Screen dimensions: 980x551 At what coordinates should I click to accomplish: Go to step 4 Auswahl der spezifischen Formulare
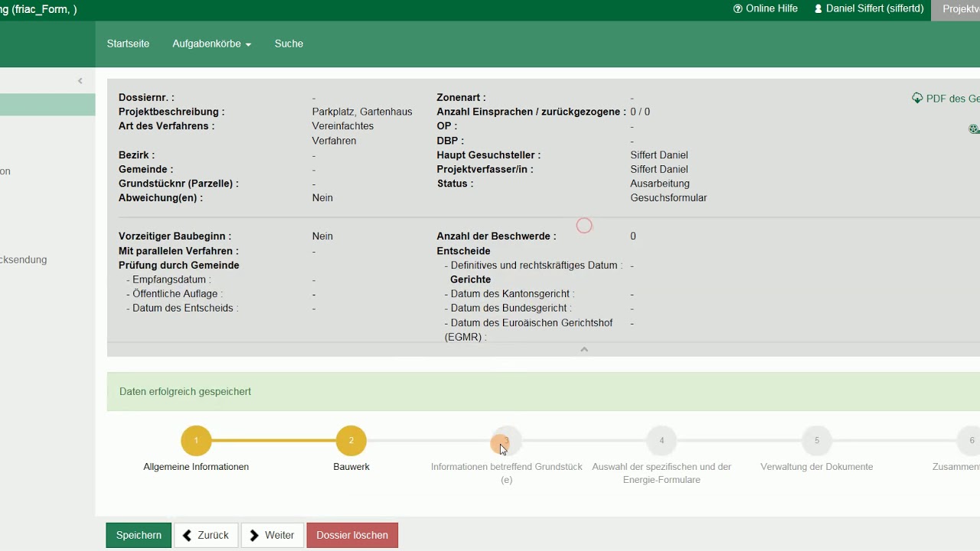pyautogui.click(x=661, y=441)
